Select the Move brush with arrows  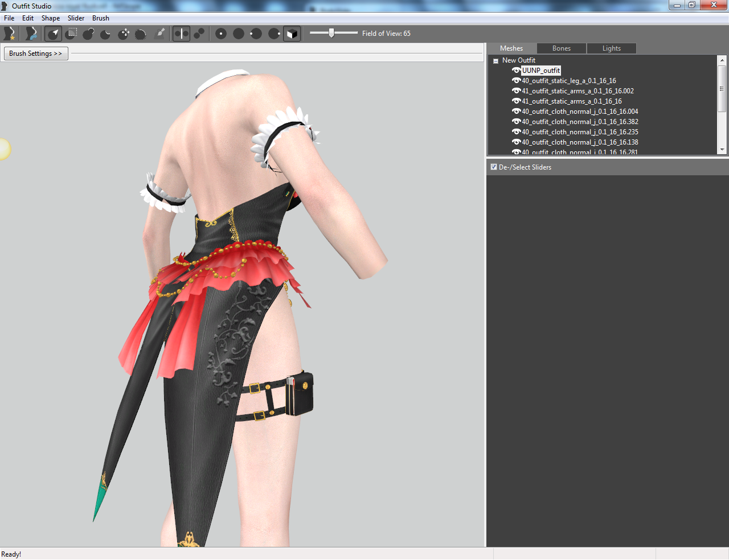click(x=124, y=34)
